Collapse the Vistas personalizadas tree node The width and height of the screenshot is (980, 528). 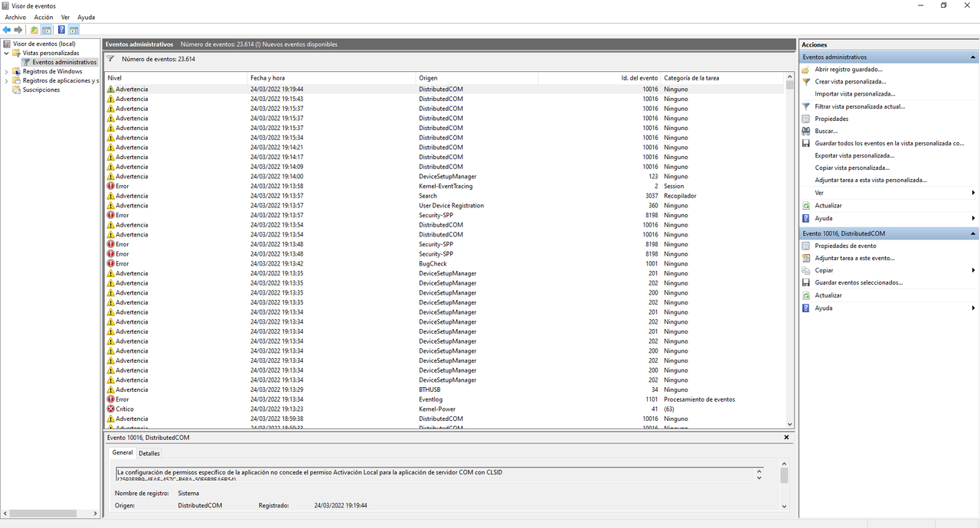click(7, 53)
